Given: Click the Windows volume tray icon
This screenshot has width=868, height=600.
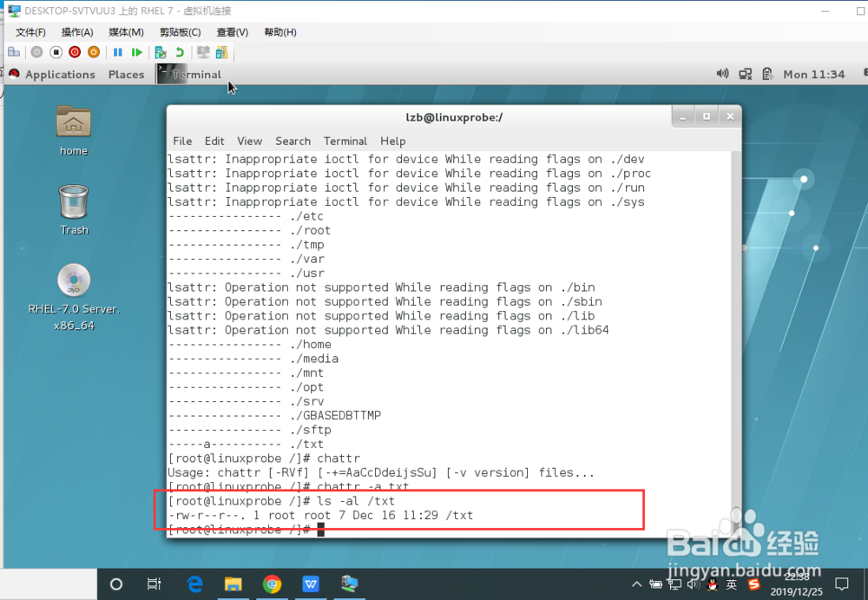Looking at the screenshot, I should 693,584.
